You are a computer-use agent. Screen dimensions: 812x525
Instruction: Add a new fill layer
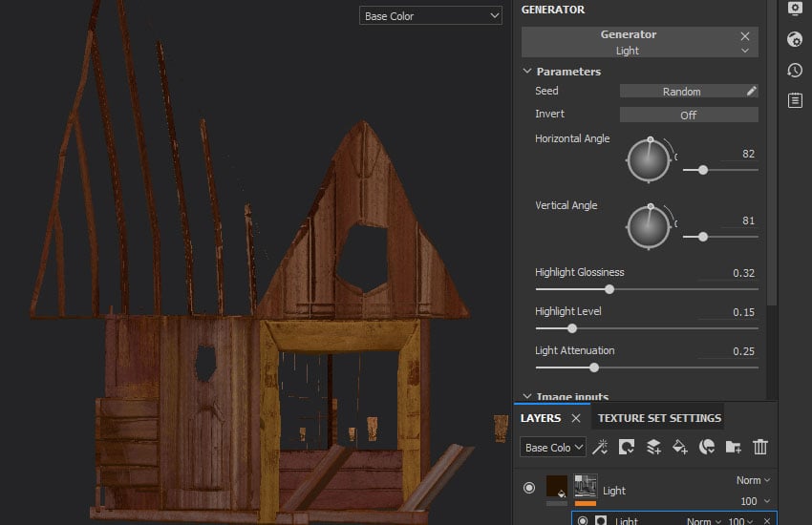680,447
